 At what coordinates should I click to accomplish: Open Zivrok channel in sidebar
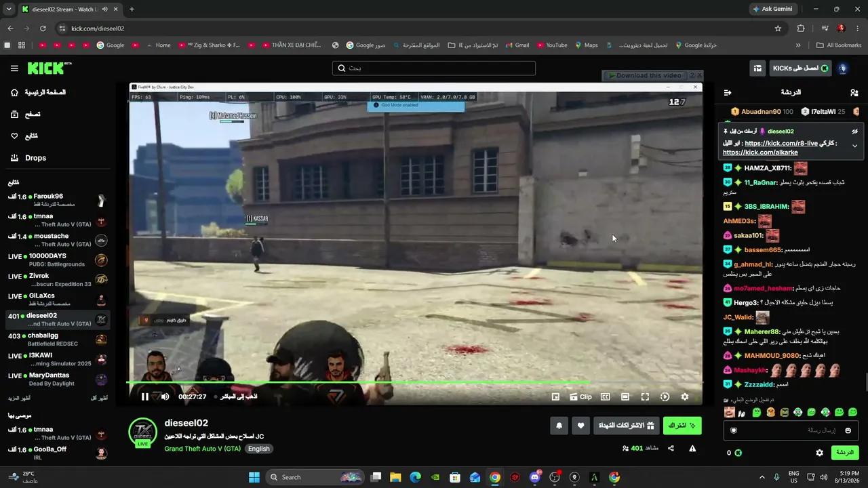click(x=58, y=280)
